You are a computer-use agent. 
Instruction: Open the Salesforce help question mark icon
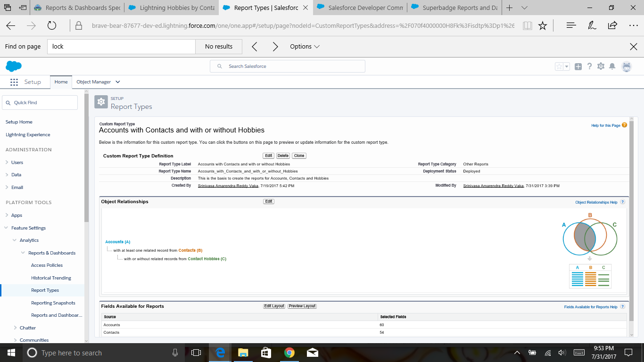[589, 66]
